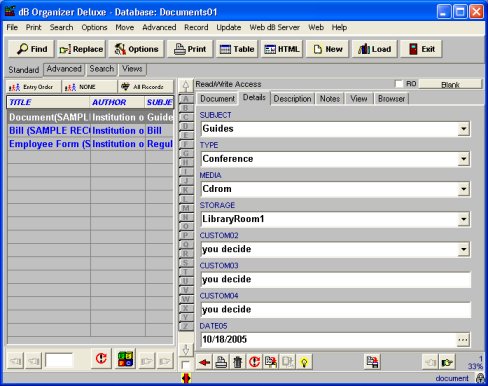Select the Employee Form record row
This screenshot has width=488, height=386.
(90, 144)
